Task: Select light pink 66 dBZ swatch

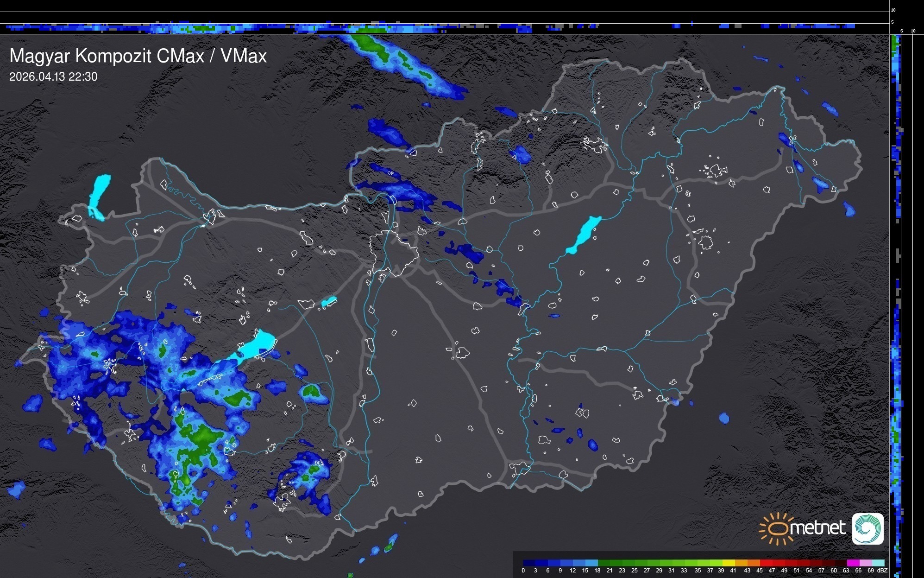Action: (865, 563)
